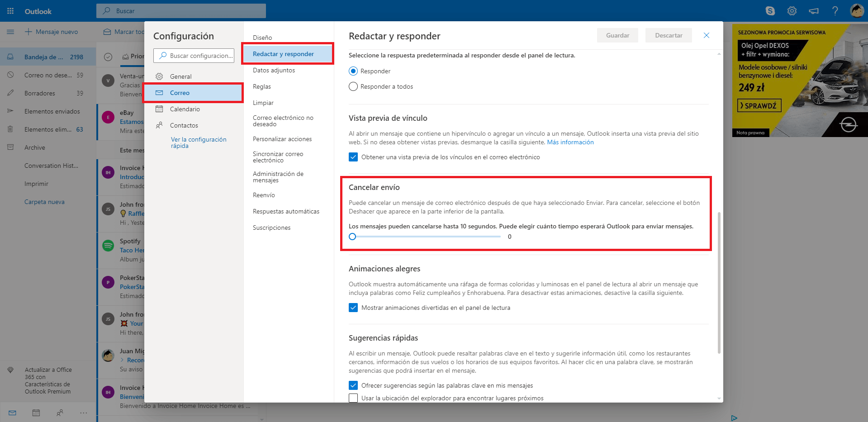Open Reenvío settings section
This screenshot has height=422, width=868.
click(264, 195)
